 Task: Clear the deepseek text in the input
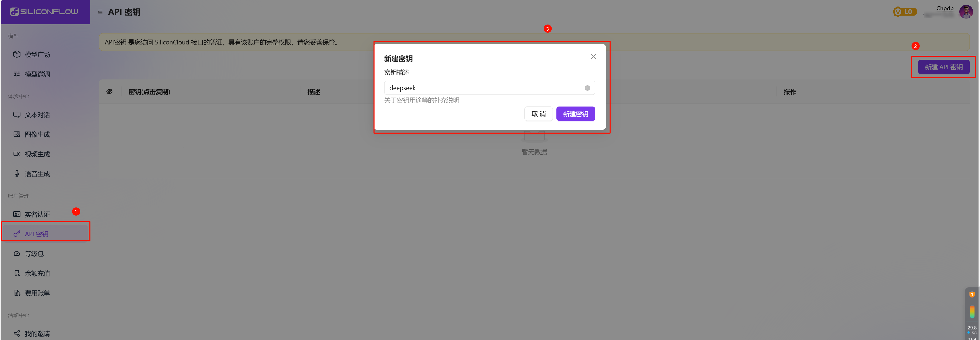pos(587,88)
